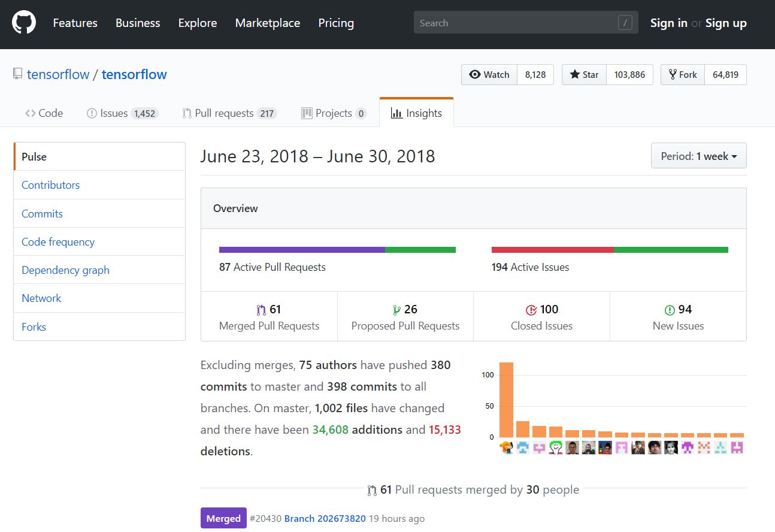Open the Period: 1 week dropdown
Viewport: 775px width, 532px height.
(x=698, y=156)
